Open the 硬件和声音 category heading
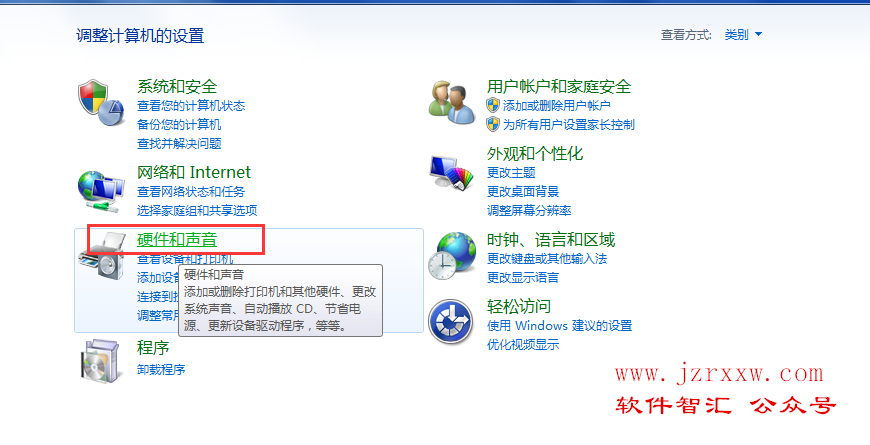870x445 pixels. (177, 240)
